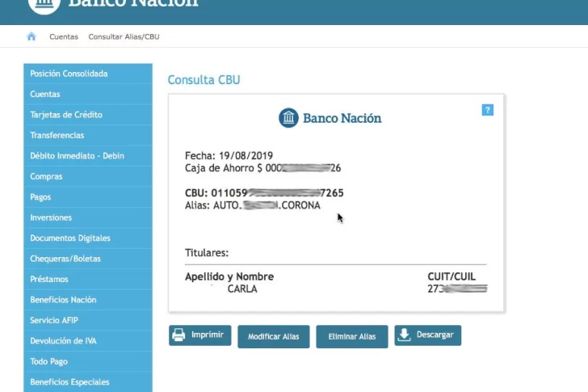This screenshot has width=588, height=392.
Task: Open Préstamos menu item
Action: (88, 280)
